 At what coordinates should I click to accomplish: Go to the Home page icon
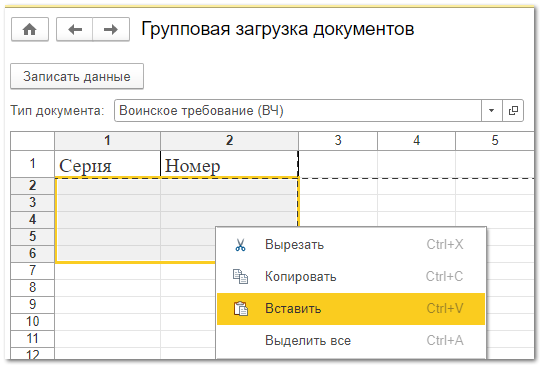tap(30, 29)
